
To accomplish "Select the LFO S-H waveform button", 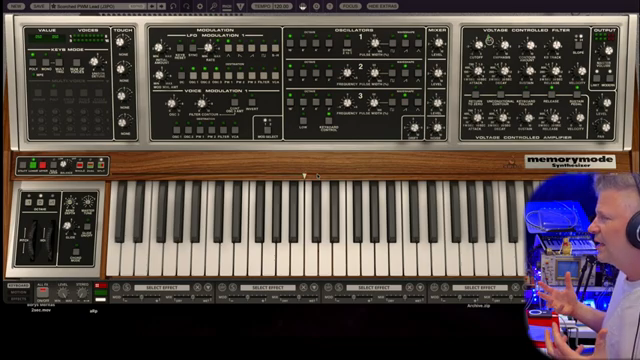I will pos(276,48).
